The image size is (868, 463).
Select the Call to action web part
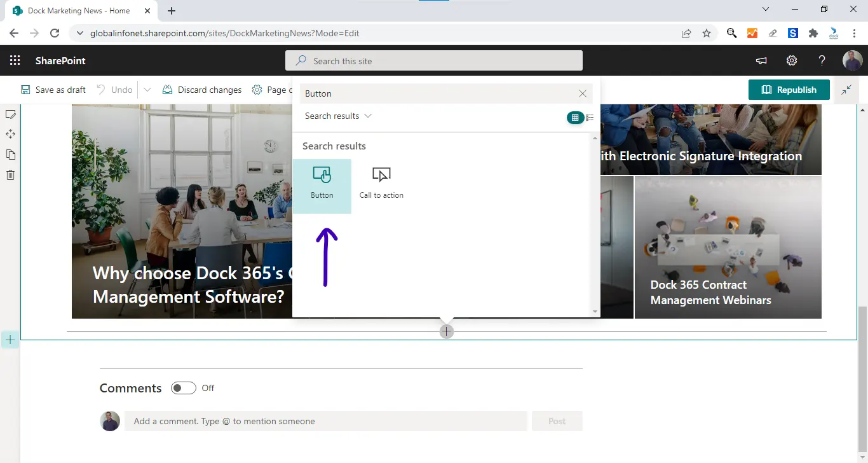(381, 186)
